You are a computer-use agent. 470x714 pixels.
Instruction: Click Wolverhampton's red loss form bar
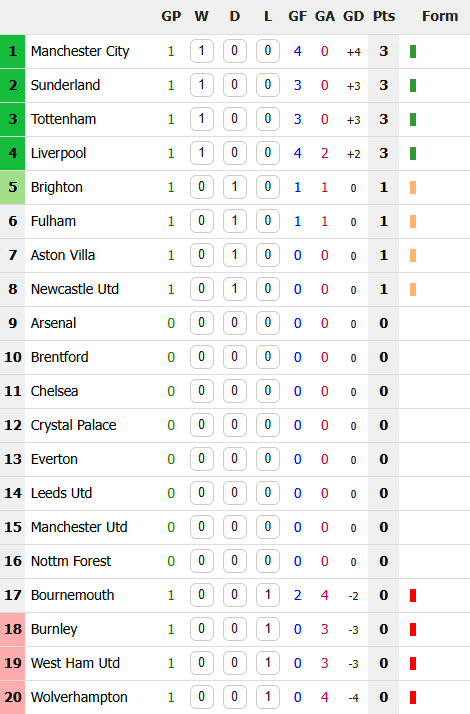[413, 698]
